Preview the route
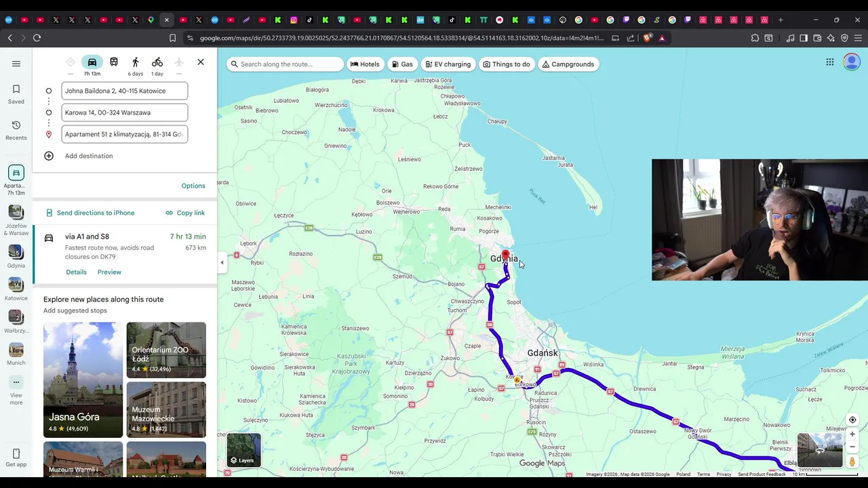The height and width of the screenshot is (488, 868). (x=109, y=272)
